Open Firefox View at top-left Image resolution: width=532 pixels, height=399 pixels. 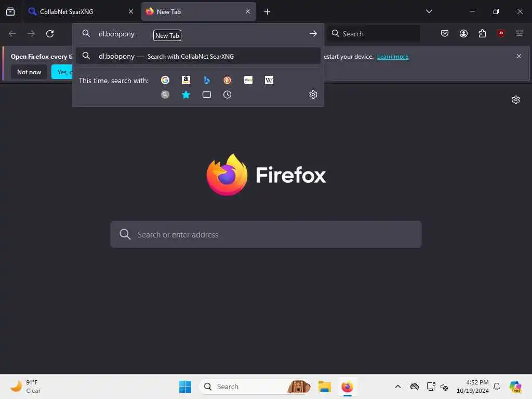click(10, 11)
